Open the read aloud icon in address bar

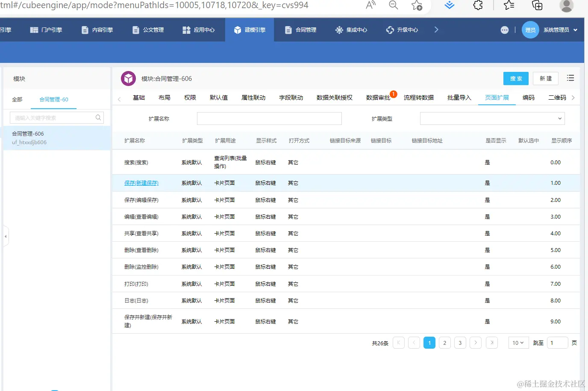point(370,5)
